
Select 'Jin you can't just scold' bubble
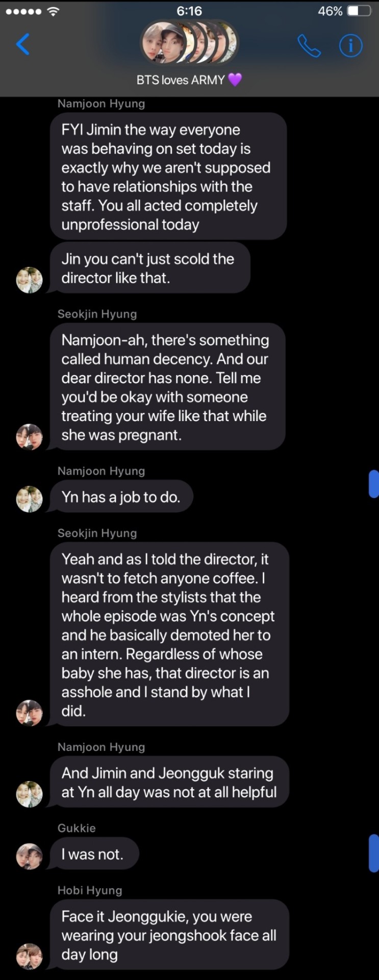pos(150,268)
